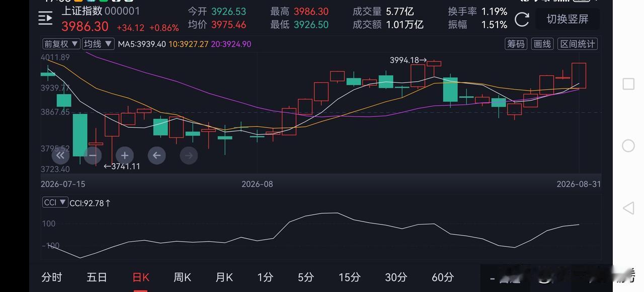Open the 均线 indicator dropdown

98,44
